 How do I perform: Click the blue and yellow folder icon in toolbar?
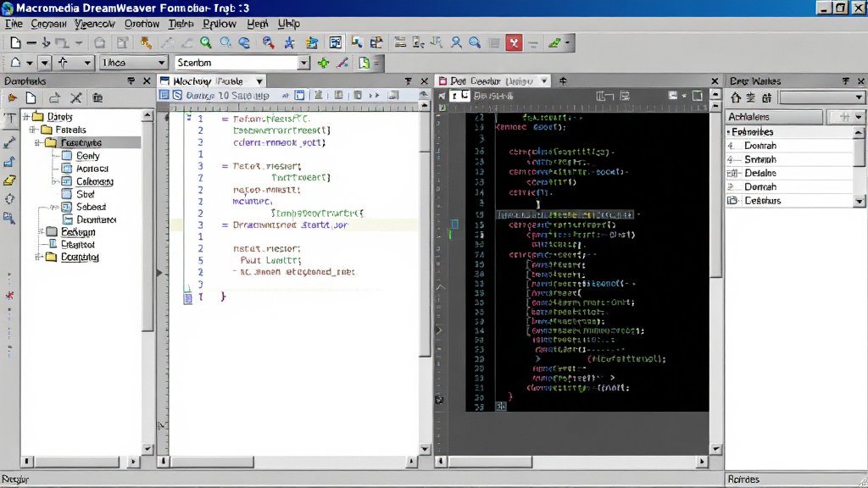click(x=312, y=43)
